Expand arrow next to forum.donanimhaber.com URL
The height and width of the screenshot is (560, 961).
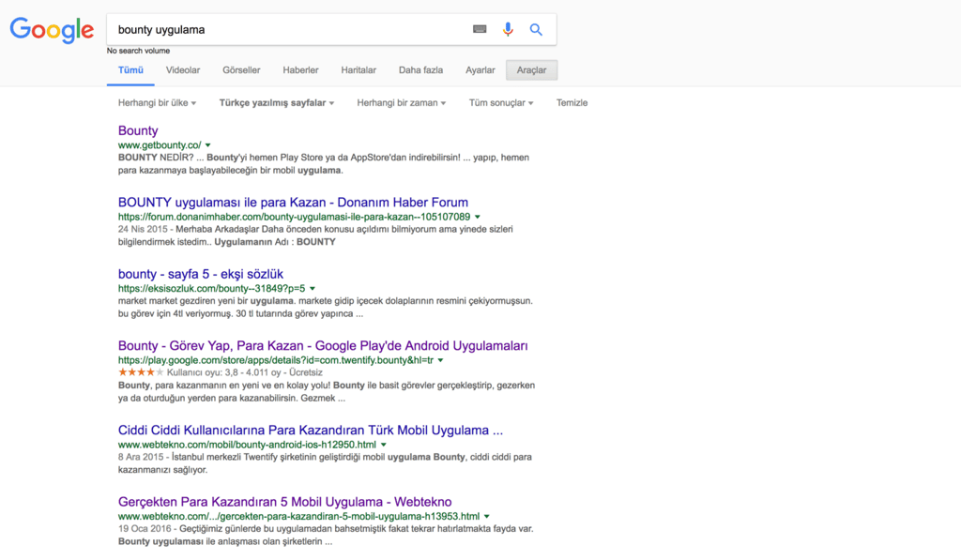[478, 217]
